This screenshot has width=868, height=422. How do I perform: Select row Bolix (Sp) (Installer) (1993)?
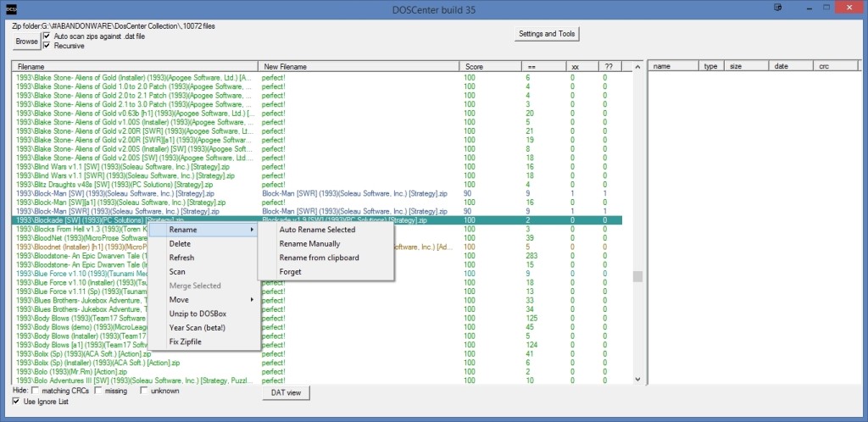point(317,363)
